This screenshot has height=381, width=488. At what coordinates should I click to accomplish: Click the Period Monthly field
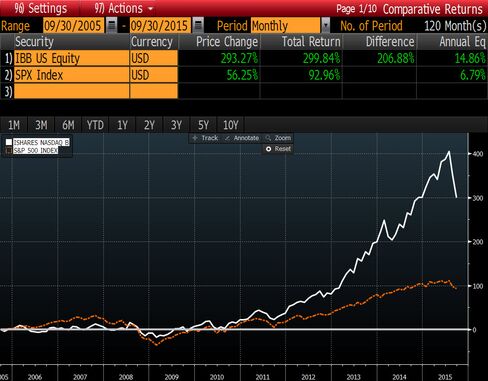tap(285, 25)
